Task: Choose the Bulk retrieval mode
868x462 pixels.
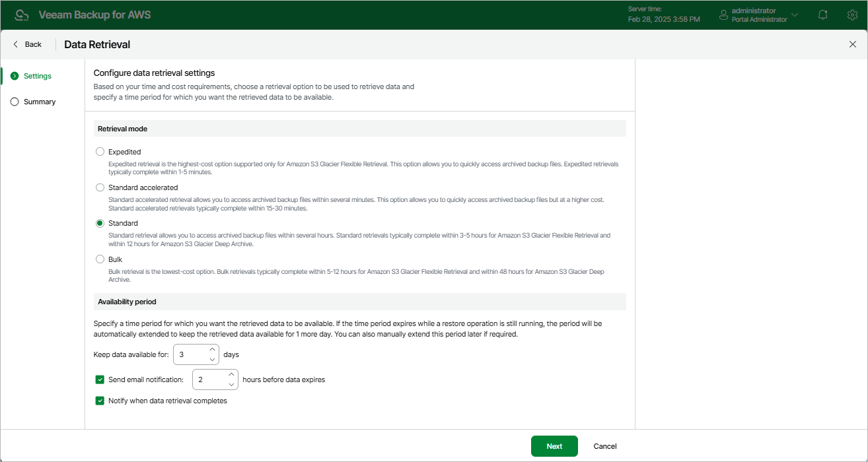Action: click(100, 259)
